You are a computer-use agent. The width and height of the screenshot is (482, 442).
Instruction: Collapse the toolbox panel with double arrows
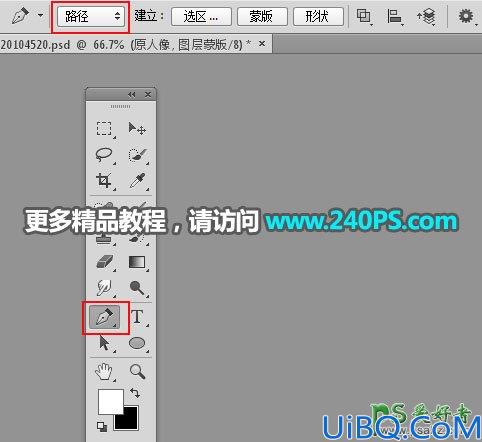click(x=132, y=95)
